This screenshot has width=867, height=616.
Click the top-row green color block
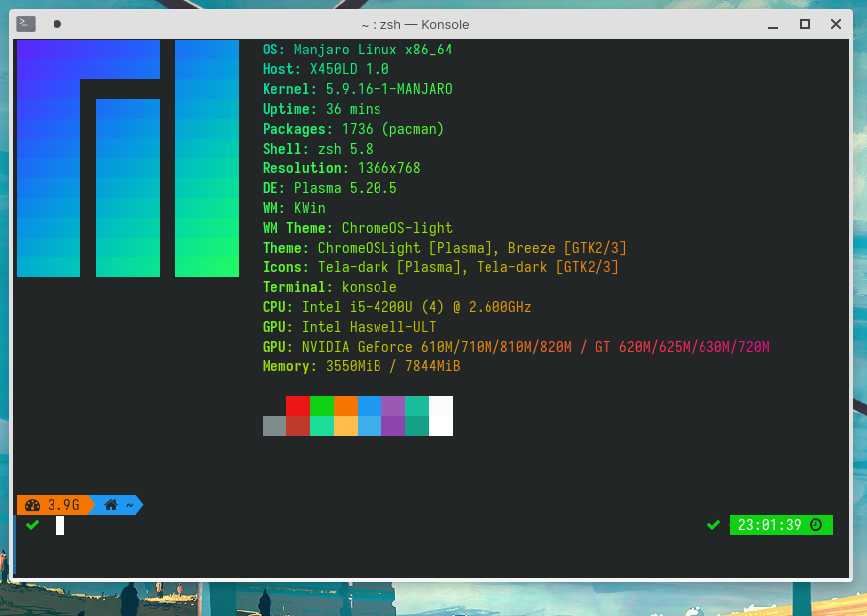322,405
